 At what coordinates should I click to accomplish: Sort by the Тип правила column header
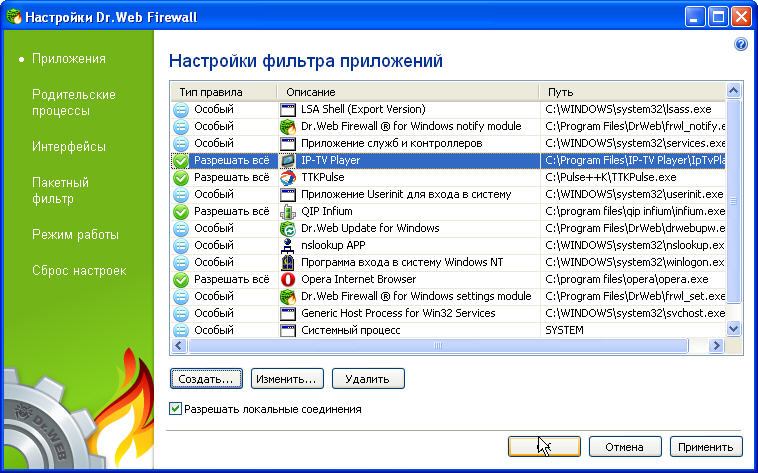tap(224, 92)
